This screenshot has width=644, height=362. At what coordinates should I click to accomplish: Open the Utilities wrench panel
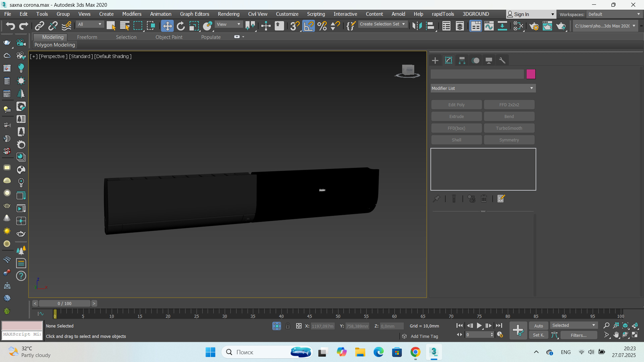point(502,60)
